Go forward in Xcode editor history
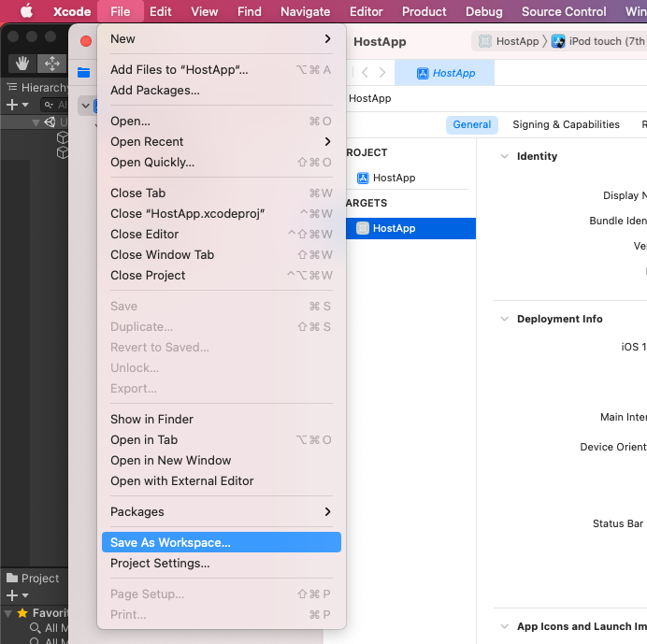The height and width of the screenshot is (644, 647). (382, 73)
